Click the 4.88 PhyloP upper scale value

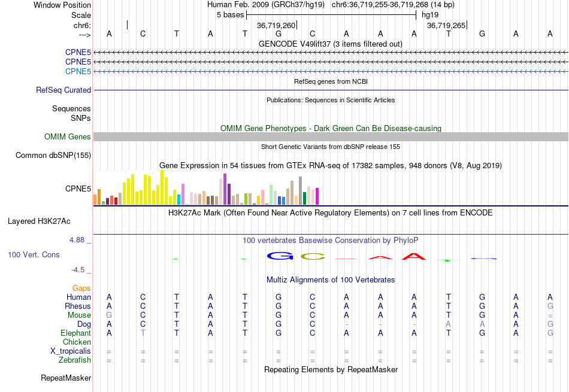[77, 240]
